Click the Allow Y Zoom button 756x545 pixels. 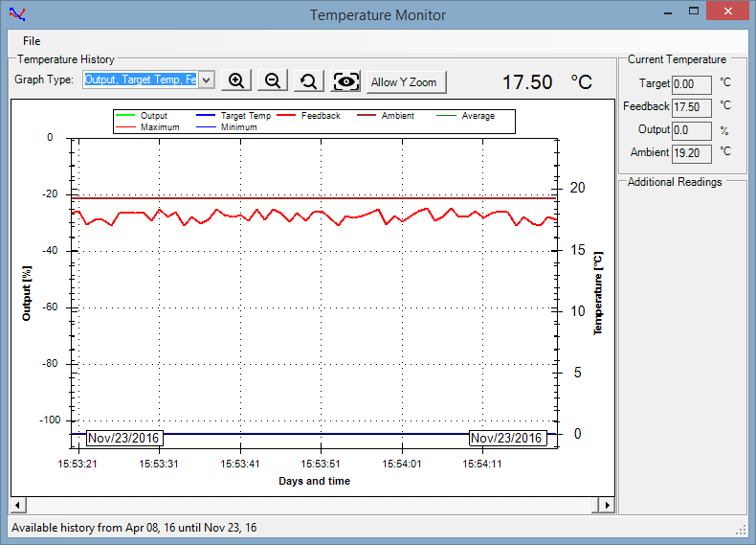pyautogui.click(x=406, y=82)
